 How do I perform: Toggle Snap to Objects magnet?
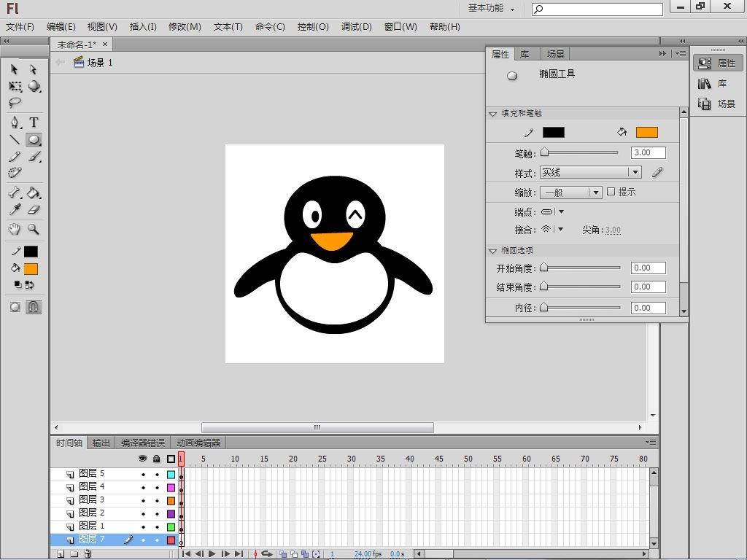34,307
